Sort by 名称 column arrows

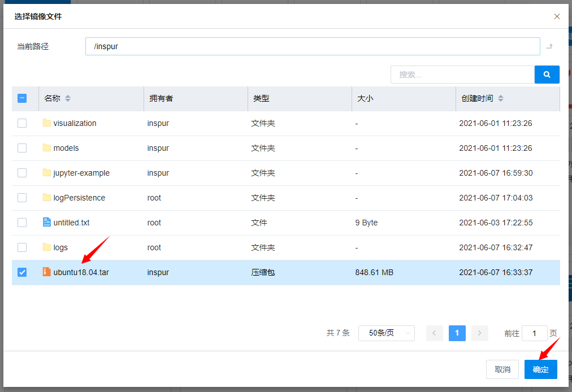click(x=68, y=98)
